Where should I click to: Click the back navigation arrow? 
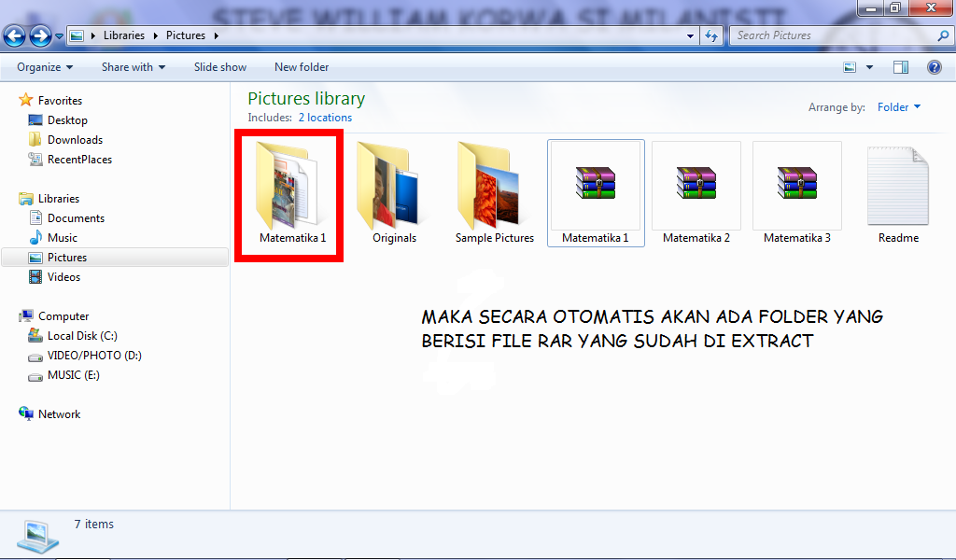click(x=14, y=35)
